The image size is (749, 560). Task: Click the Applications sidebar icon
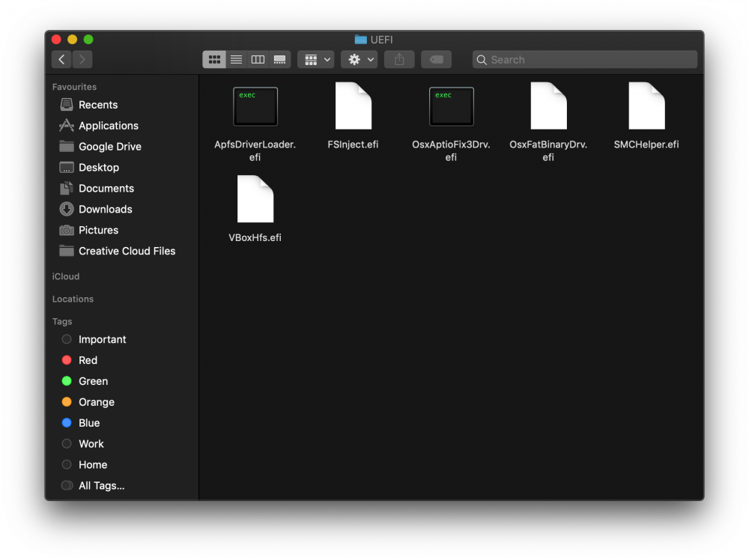67,126
